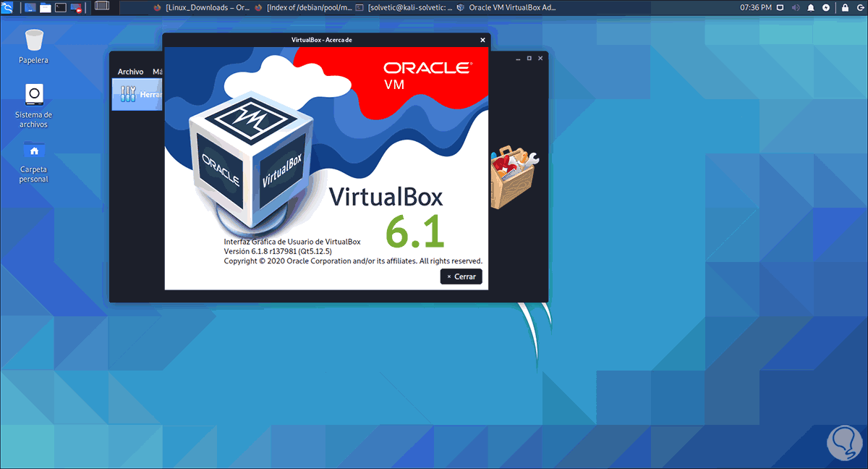Screen dimensions: 868x469
Task: Close the VirtualBox - Acerca de dialog
Action: 482,40
